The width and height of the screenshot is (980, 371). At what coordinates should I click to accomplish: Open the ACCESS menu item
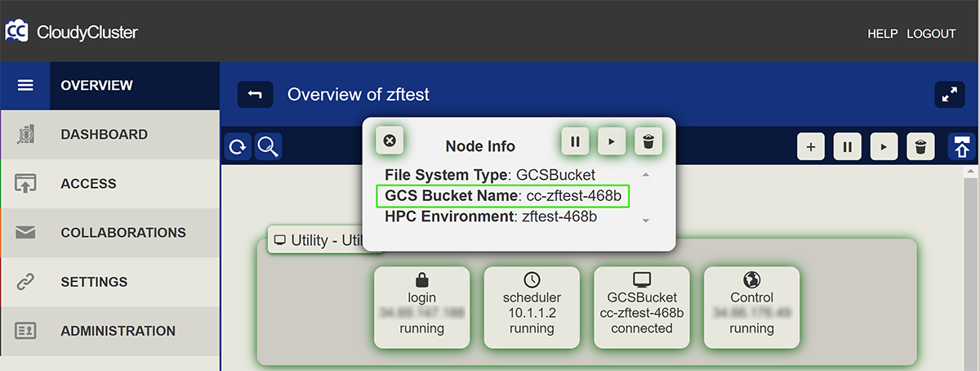(x=109, y=184)
